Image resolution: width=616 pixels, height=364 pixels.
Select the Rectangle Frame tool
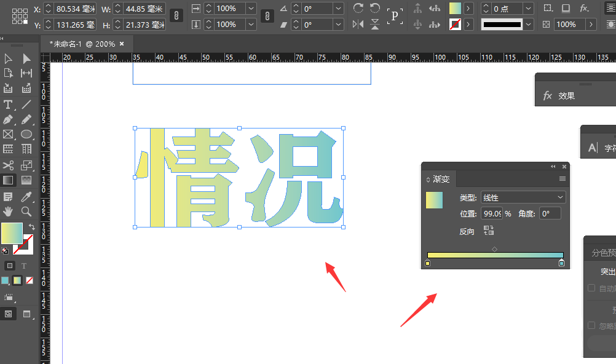coord(7,134)
